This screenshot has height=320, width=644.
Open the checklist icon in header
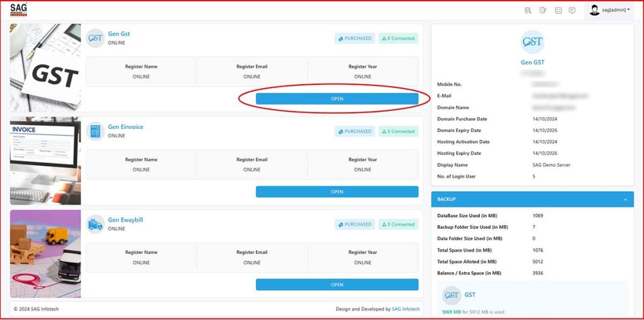click(x=558, y=10)
